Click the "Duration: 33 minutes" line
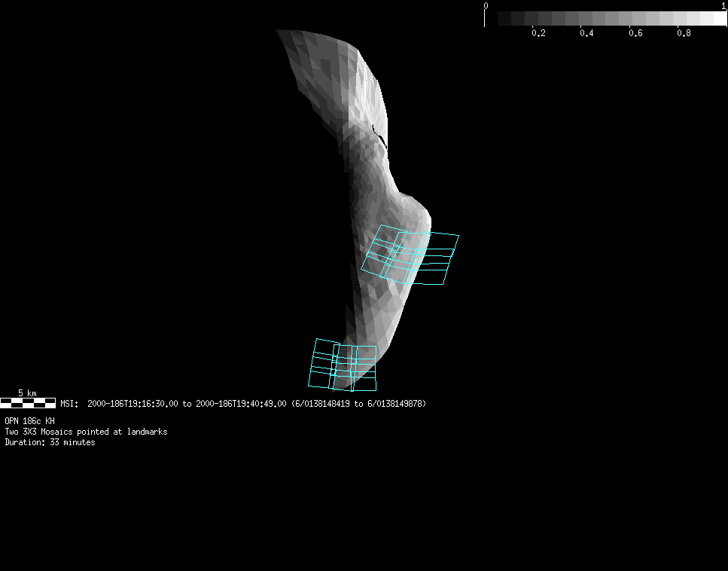Screen dimensions: 728x571 50,442
